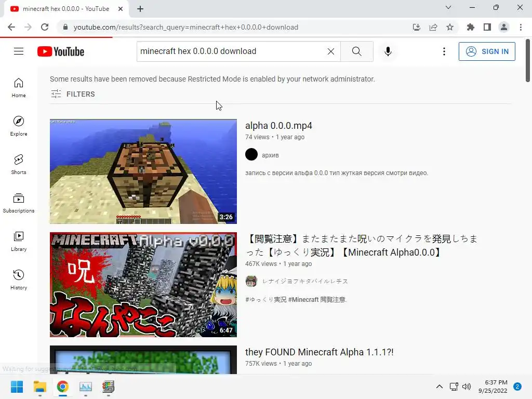Open 'they FOUND Minecraft Alpha 1.1.1?!' video

click(320, 352)
